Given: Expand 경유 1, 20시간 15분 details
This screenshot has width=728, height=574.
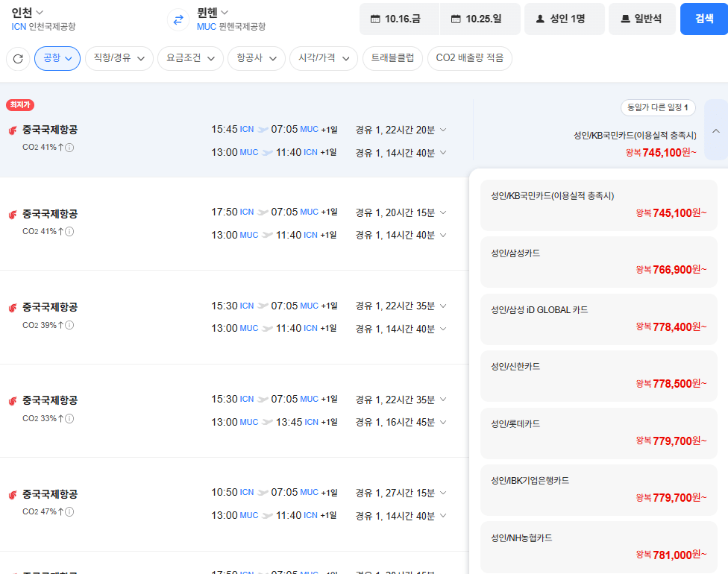Looking at the screenshot, I should click(x=401, y=212).
